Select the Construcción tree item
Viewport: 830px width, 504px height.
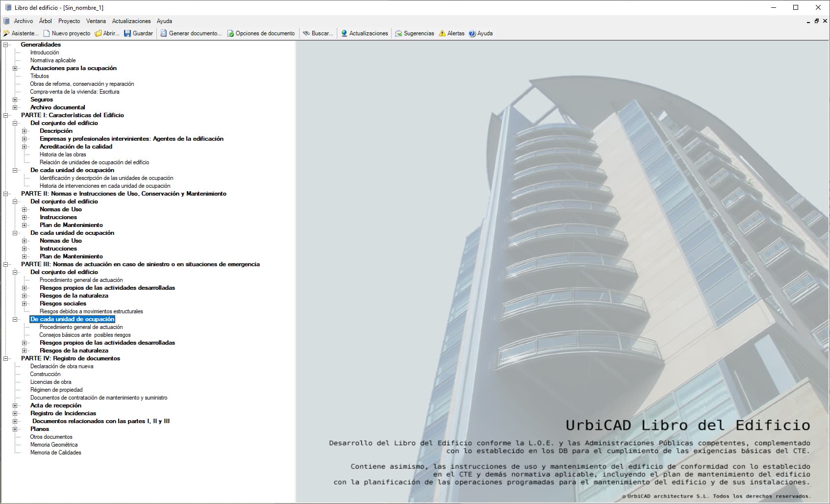pos(46,374)
